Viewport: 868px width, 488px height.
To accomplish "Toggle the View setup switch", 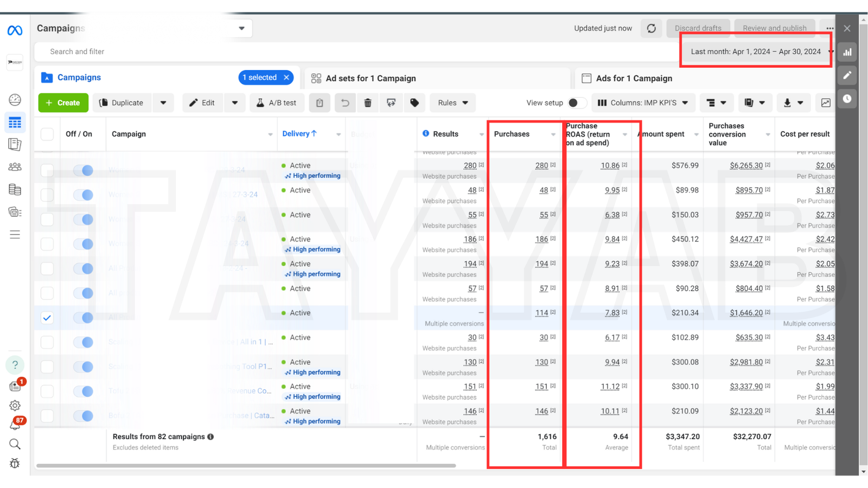I will tap(576, 102).
